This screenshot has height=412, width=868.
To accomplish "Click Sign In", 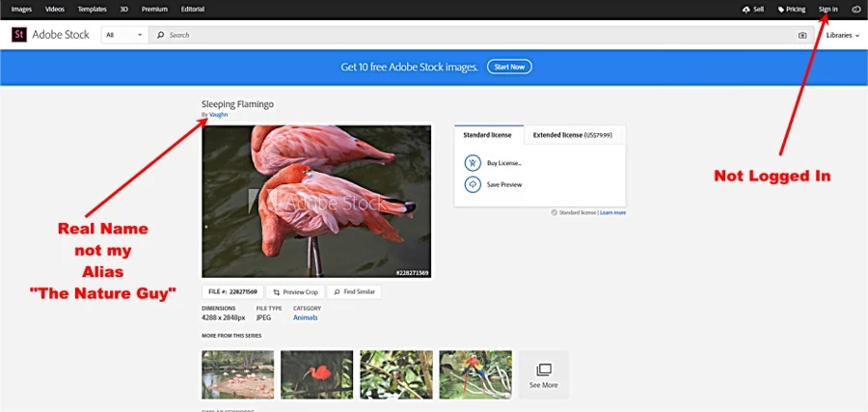I will click(828, 10).
